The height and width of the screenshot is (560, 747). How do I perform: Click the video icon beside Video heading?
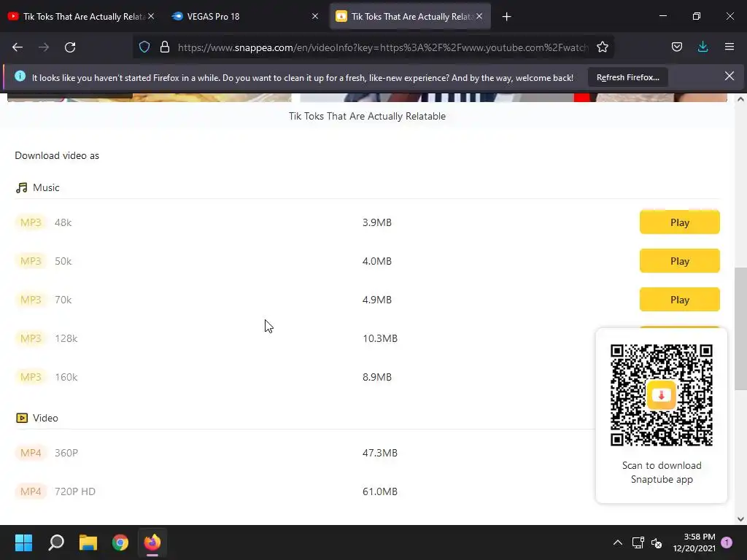(x=22, y=418)
